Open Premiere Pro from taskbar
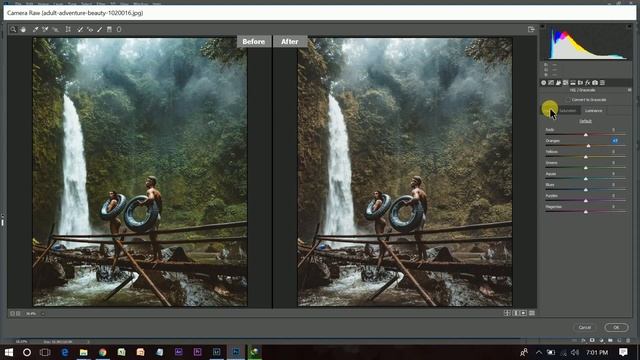Image resolution: width=640 pixels, height=360 pixels. 198,352
